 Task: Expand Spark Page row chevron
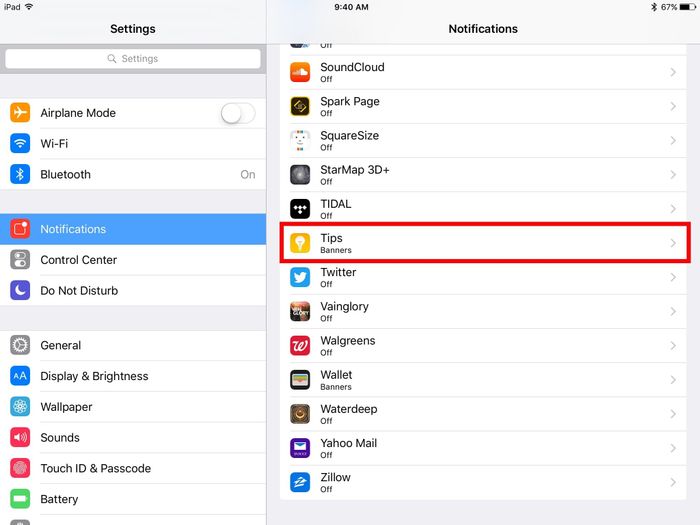[673, 106]
